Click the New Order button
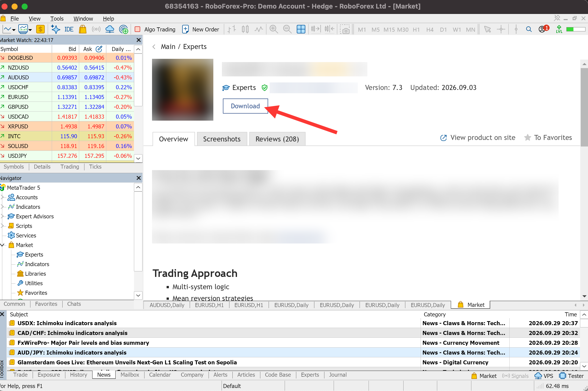The image size is (588, 391). coord(201,29)
